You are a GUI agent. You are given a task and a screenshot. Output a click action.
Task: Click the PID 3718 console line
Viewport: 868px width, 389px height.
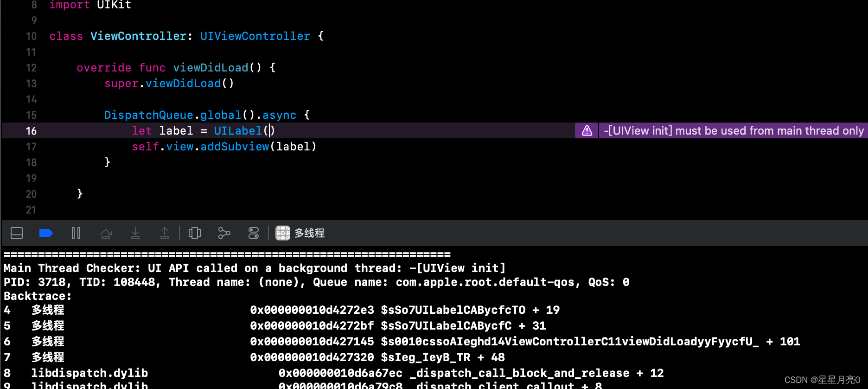click(x=317, y=282)
